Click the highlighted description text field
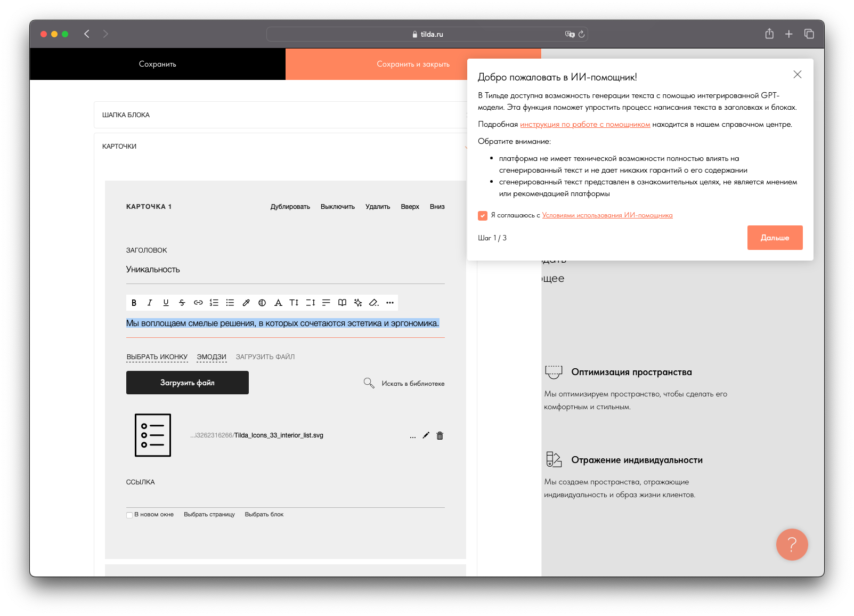The height and width of the screenshot is (616, 854). [x=286, y=323]
